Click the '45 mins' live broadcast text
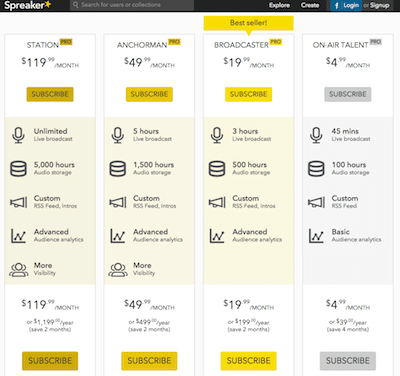Viewport: 400px width, 376px height. click(x=345, y=131)
